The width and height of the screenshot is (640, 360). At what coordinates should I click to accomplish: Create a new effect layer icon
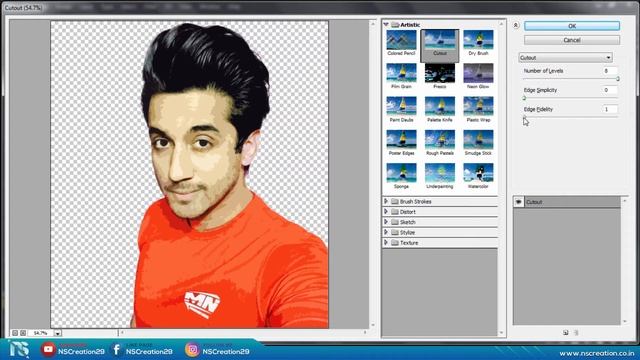[566, 333]
